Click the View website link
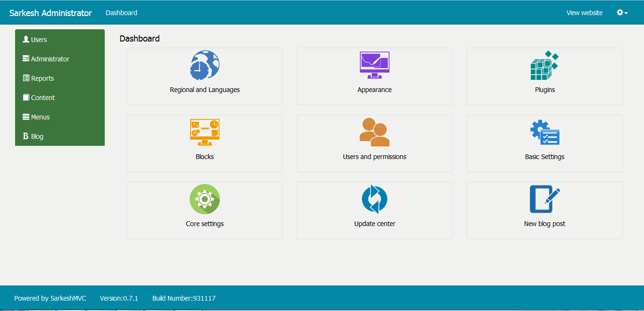This screenshot has width=644, height=311. pos(585,13)
